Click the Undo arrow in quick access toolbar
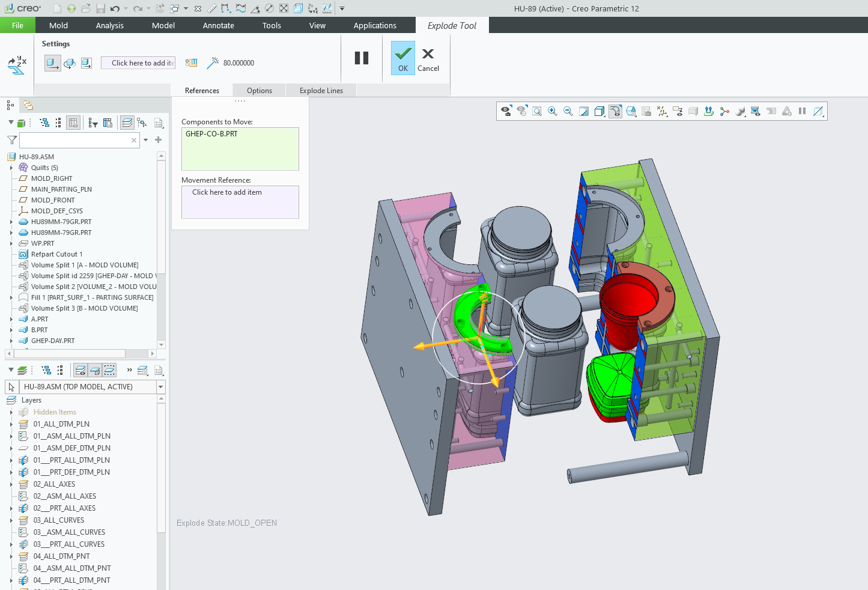 115,8
